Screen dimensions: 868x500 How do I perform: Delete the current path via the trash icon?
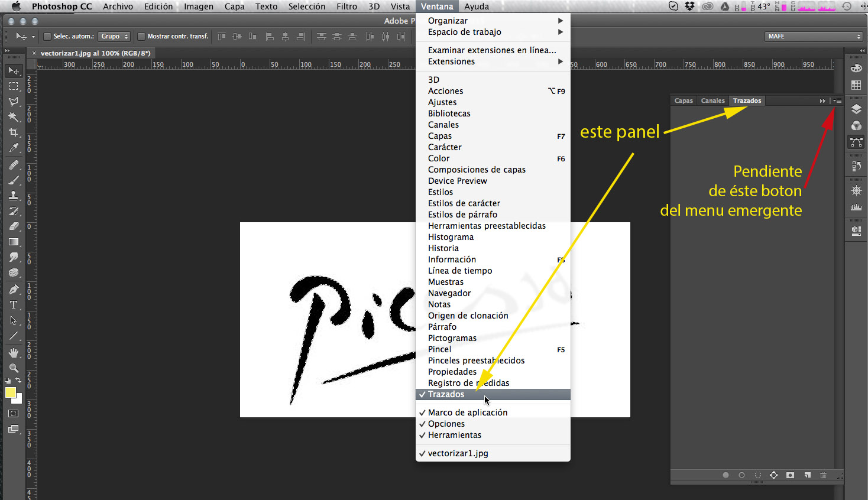(x=823, y=475)
